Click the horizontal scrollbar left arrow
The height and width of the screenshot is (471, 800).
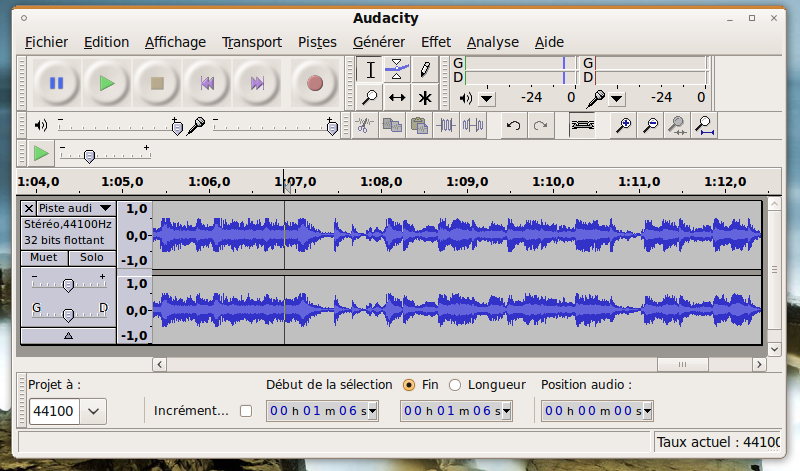159,364
